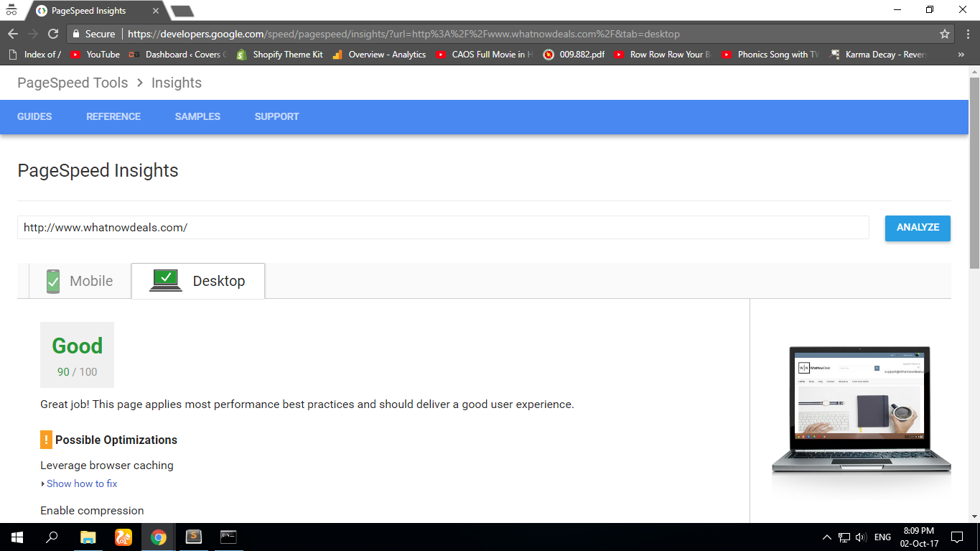Click the 'Great job!' summary sentence

[x=307, y=404]
